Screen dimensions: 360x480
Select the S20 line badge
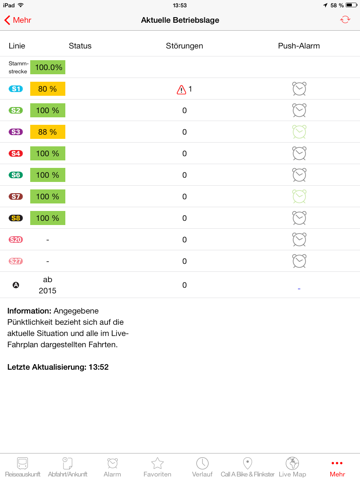coord(16,240)
